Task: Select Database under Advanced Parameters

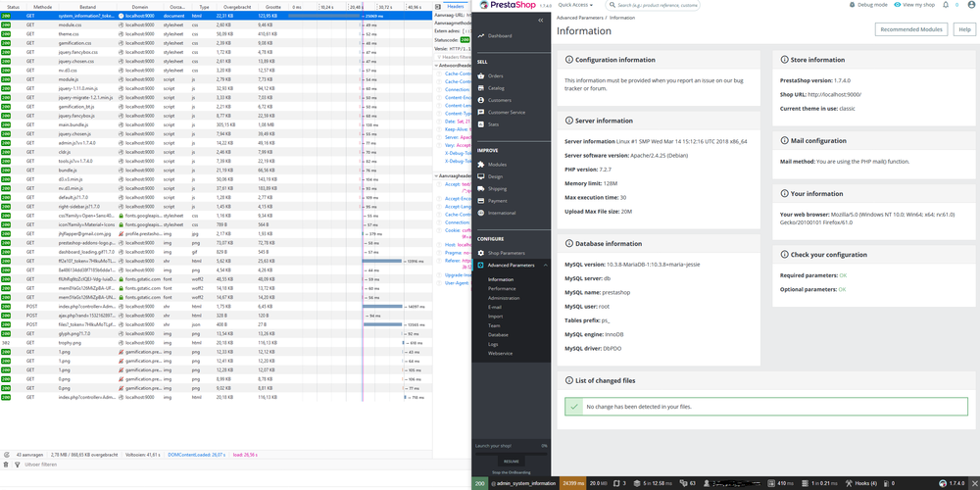Action: [498, 335]
